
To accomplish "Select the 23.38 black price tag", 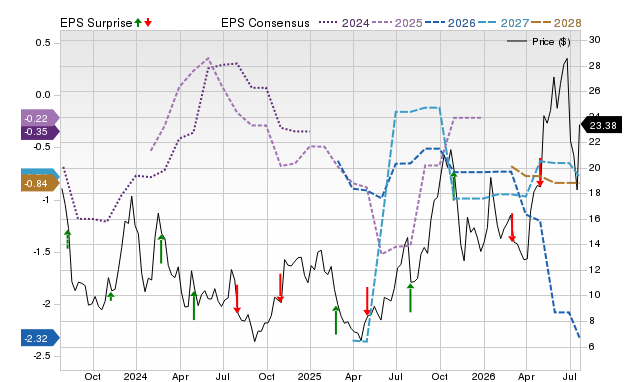I will 601,125.
